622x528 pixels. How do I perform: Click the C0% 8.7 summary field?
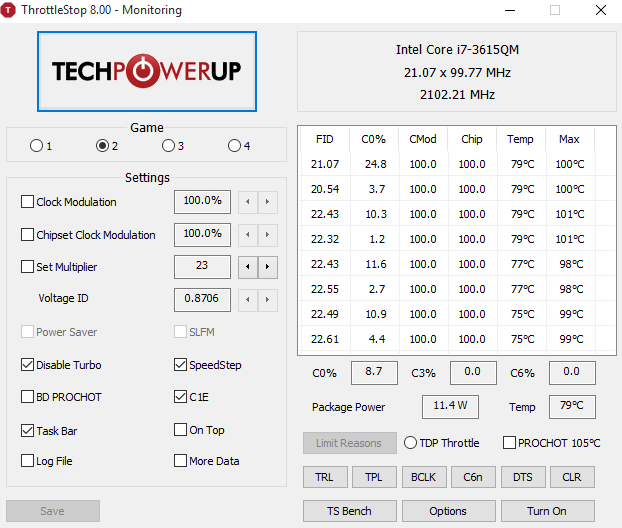point(374,372)
